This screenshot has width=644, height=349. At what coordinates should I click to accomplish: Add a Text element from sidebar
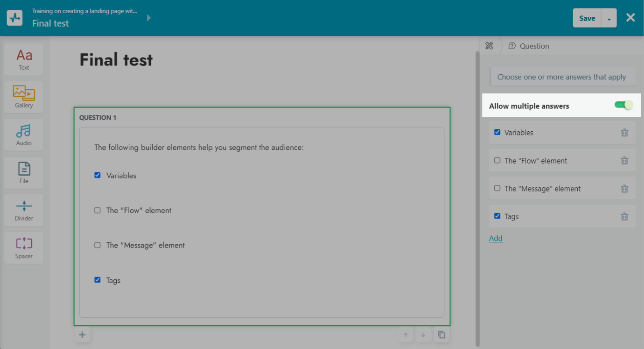click(24, 59)
